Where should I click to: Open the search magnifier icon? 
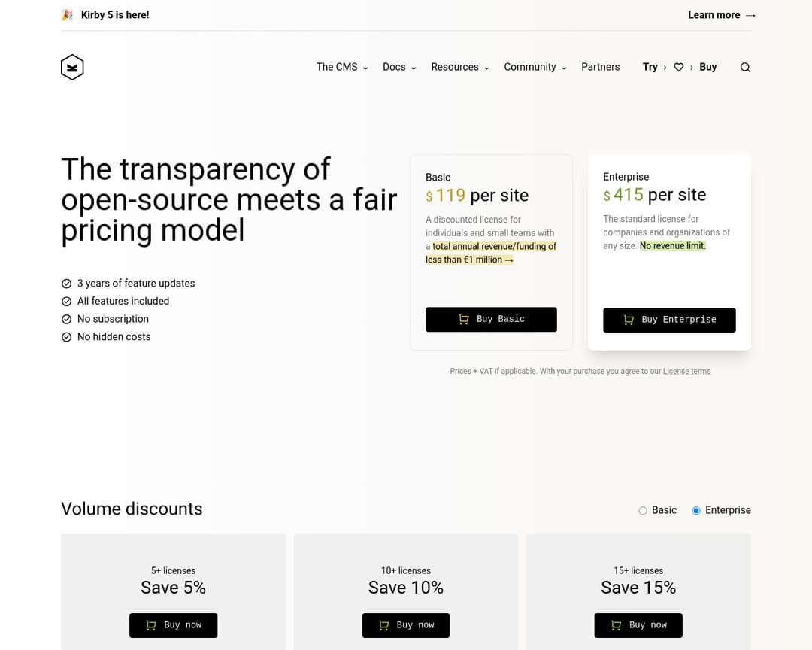point(745,68)
